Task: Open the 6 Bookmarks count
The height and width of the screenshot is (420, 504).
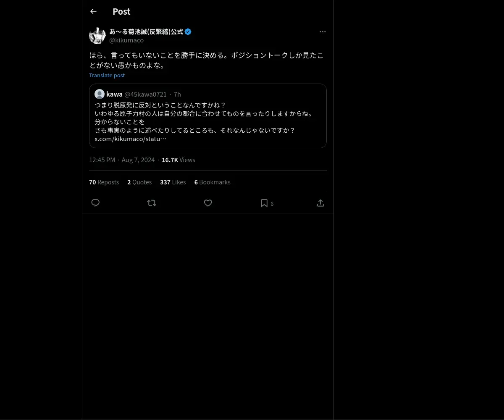Action: pos(212,182)
